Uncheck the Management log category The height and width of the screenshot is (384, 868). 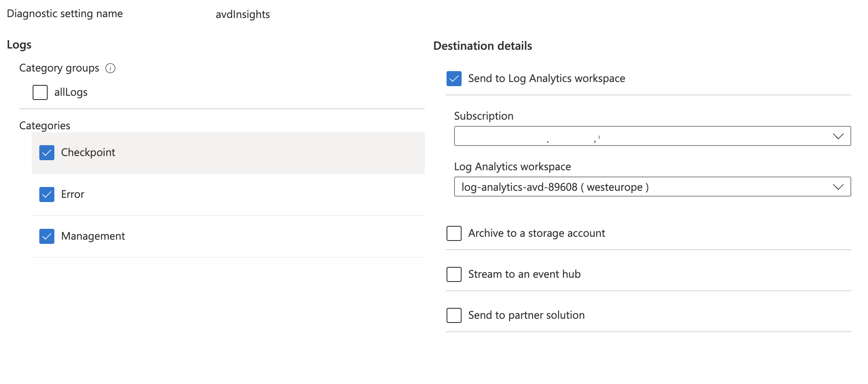(x=47, y=236)
